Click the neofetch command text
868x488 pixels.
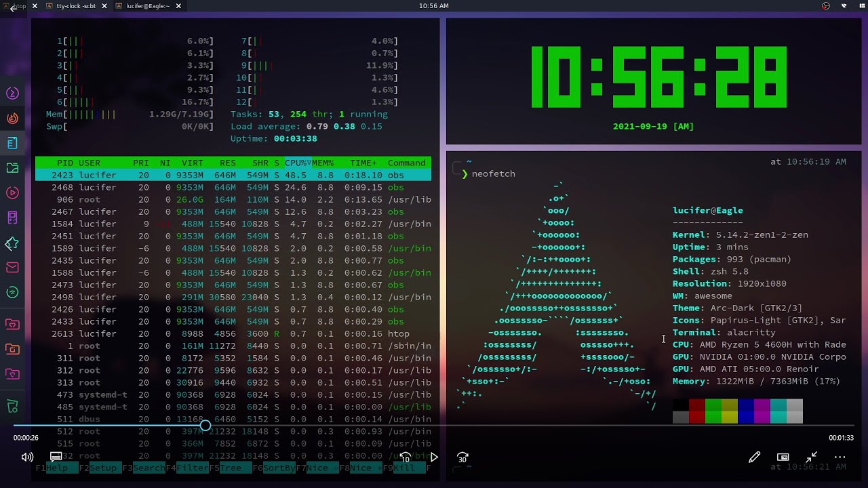click(x=494, y=174)
